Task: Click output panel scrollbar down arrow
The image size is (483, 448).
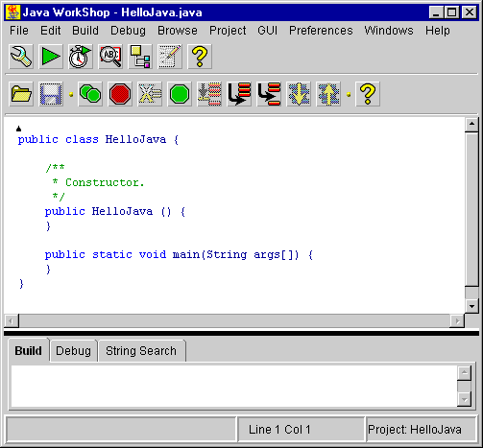Action: coord(465,399)
